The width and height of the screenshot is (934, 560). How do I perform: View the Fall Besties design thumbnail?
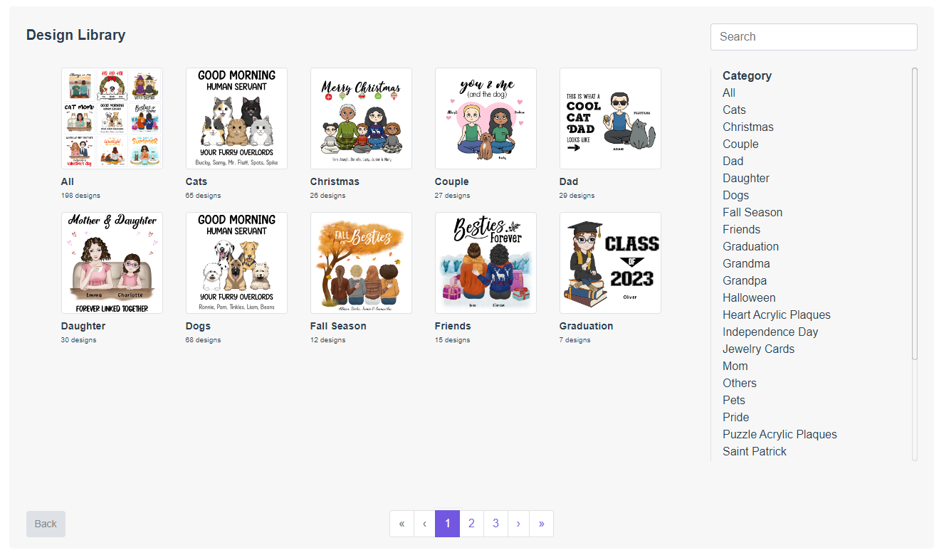click(361, 263)
